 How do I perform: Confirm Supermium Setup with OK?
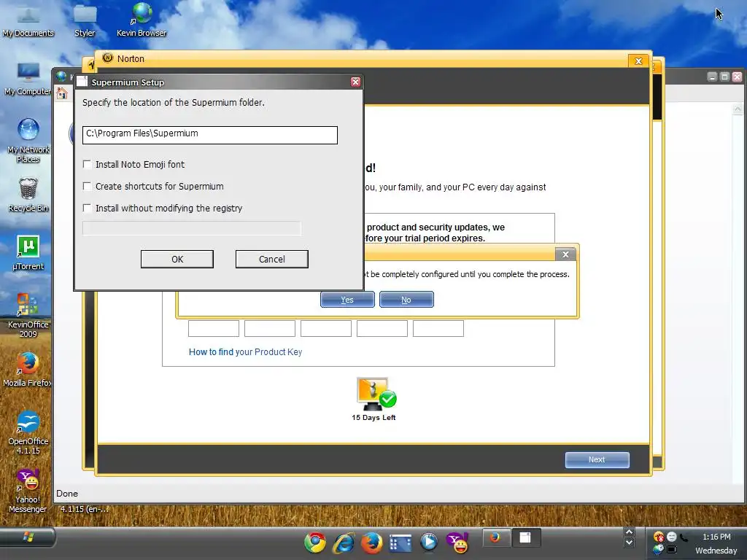point(177,259)
